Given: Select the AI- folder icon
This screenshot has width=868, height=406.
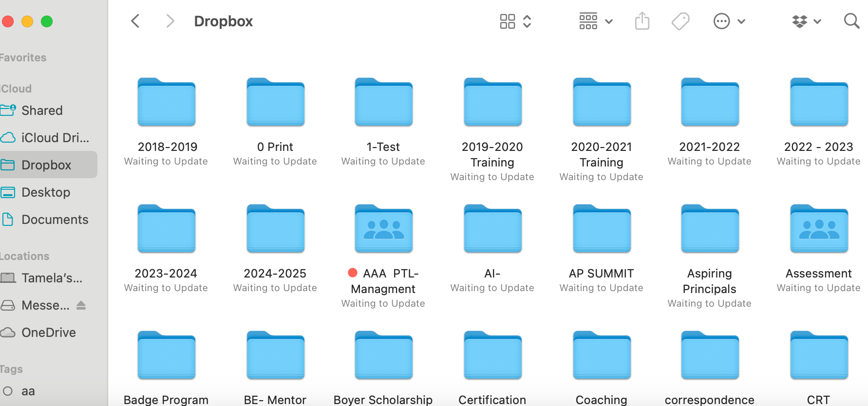Looking at the screenshot, I should 493,229.
